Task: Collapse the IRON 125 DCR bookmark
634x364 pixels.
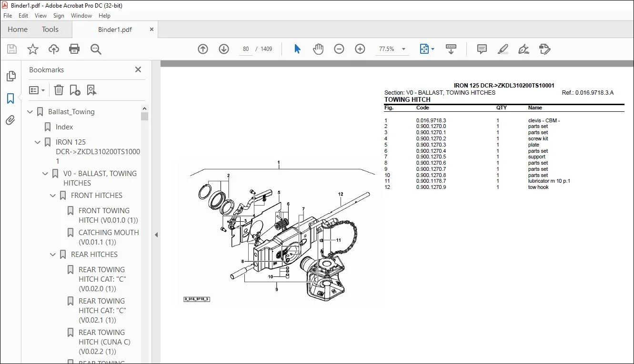Action: click(38, 142)
